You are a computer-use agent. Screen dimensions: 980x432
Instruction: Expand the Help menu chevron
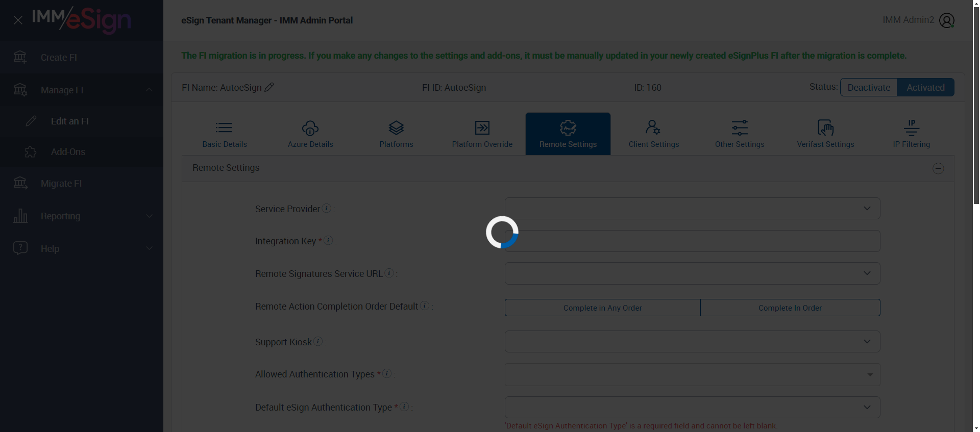(x=149, y=248)
